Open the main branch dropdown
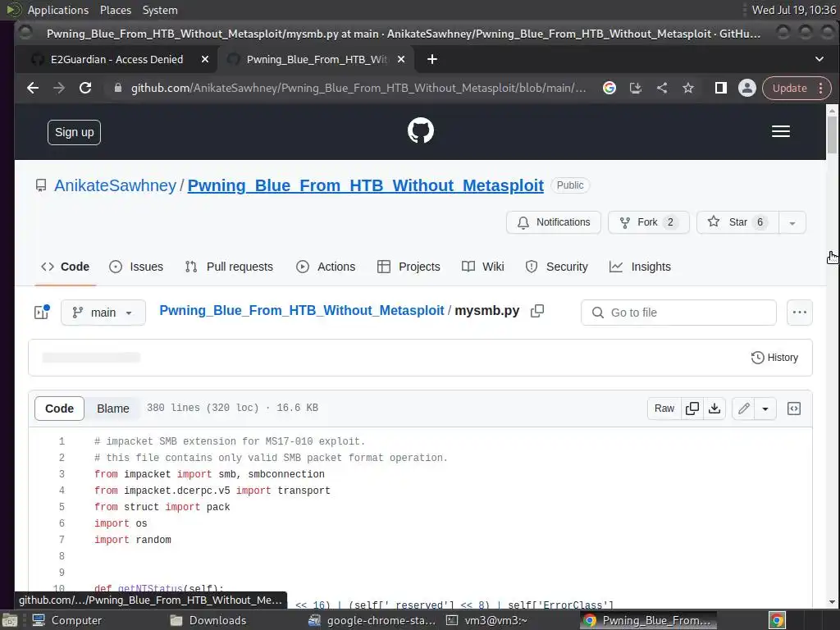This screenshot has height=630, width=840. tap(103, 313)
